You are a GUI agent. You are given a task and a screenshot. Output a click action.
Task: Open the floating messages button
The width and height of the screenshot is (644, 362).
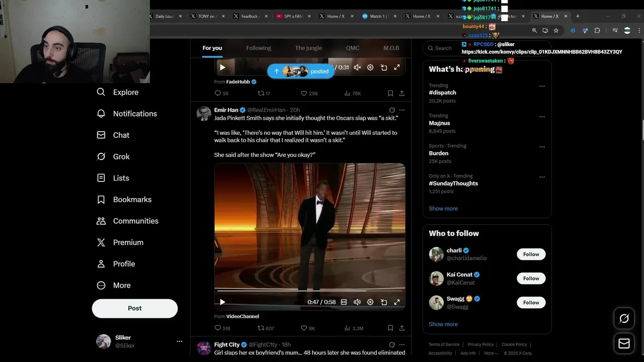(x=624, y=344)
